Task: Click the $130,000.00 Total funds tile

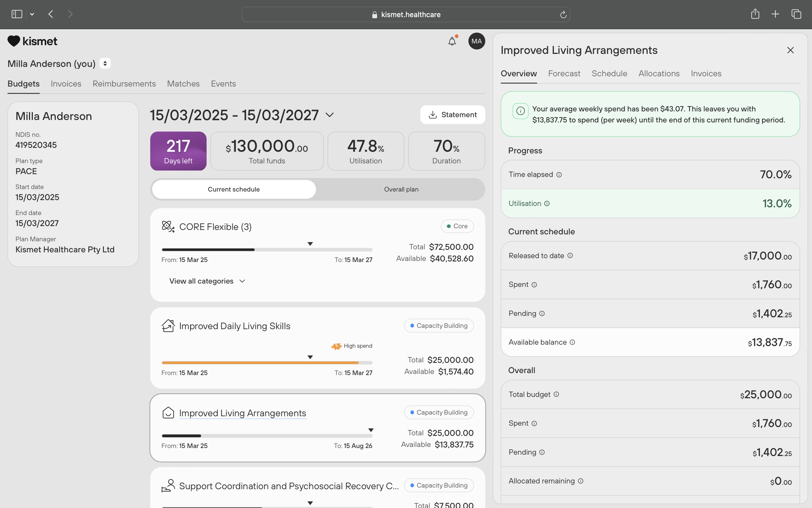Action: (x=267, y=151)
